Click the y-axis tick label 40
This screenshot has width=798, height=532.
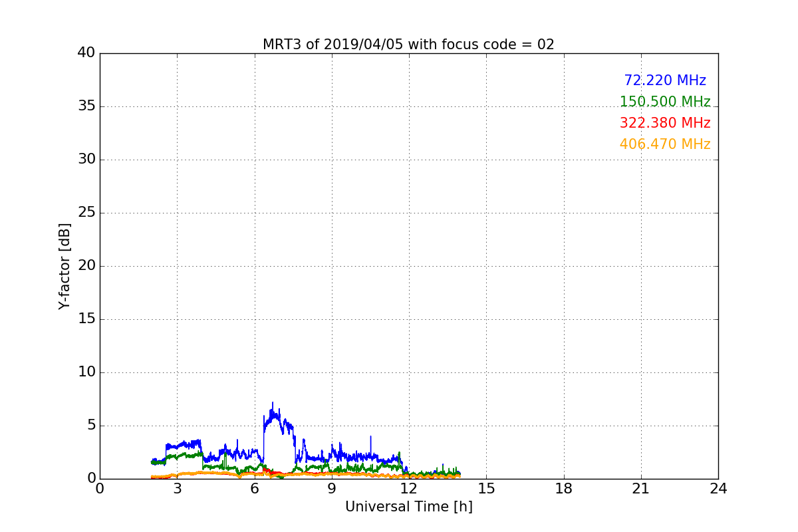(x=86, y=53)
